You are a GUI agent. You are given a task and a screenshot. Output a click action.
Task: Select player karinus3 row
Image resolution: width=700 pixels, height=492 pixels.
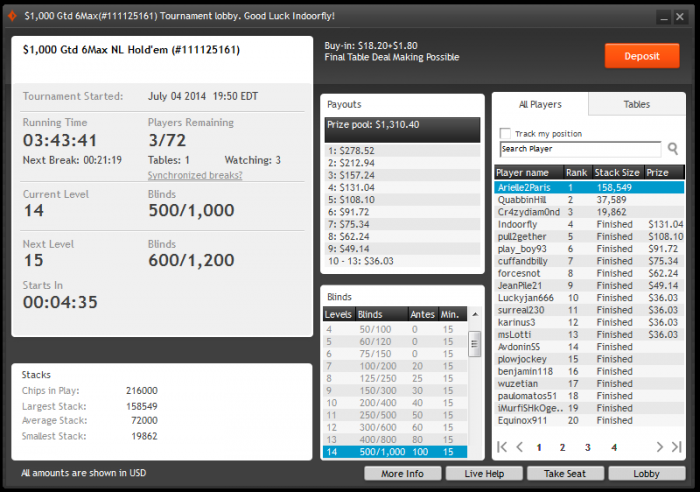(589, 322)
